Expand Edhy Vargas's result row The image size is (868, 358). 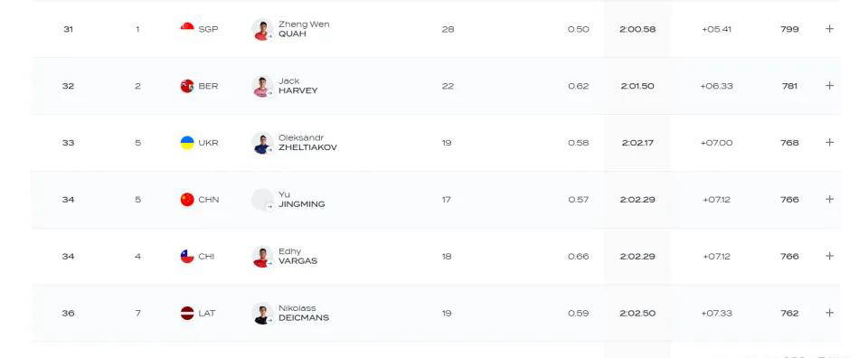[829, 256]
